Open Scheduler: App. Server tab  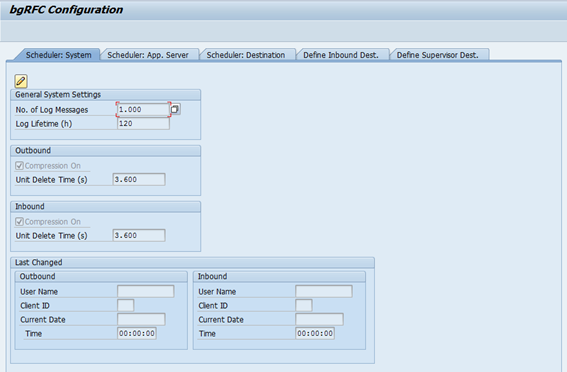click(148, 55)
